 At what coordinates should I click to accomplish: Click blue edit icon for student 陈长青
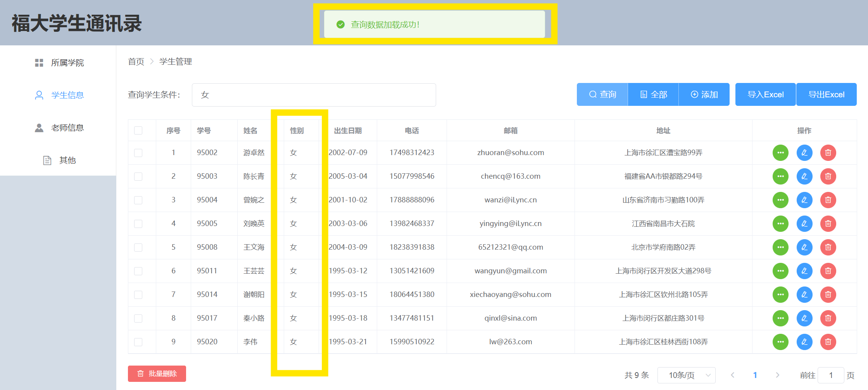[804, 176]
